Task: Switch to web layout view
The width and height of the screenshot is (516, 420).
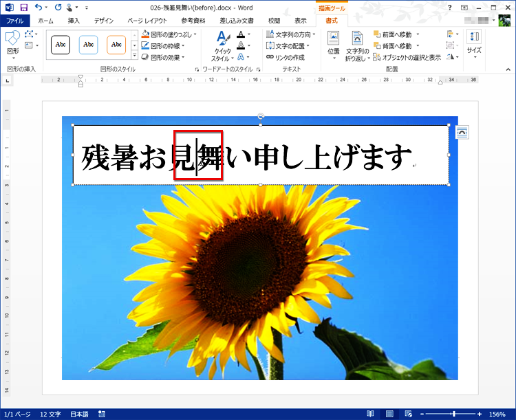Action: [x=409, y=414]
